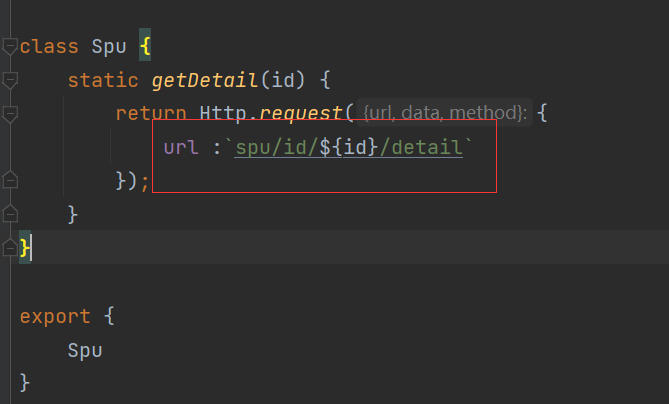Click fold end marker beside the }); line
The height and width of the screenshot is (404, 669).
[9, 181]
